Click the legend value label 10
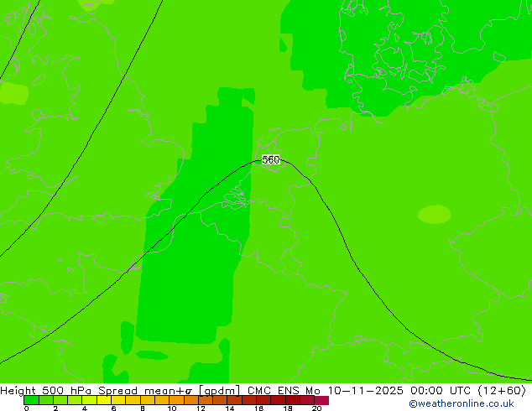The width and height of the screenshot is (532, 411). (x=172, y=408)
